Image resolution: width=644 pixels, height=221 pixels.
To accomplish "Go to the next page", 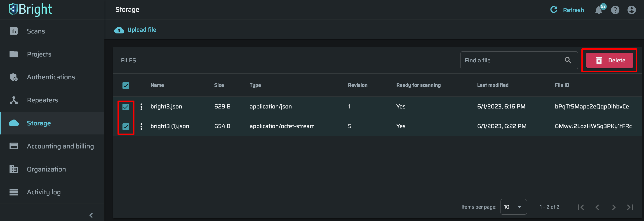I will 613,207.
